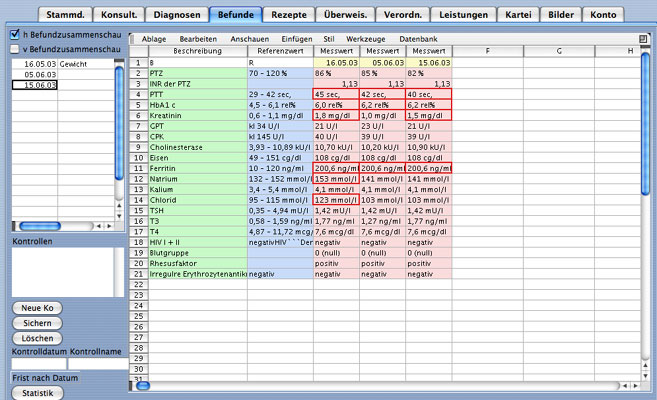657x400 pixels.
Task: Uncheck h Befundzusammenschau checkbox
Action: [x=15, y=34]
